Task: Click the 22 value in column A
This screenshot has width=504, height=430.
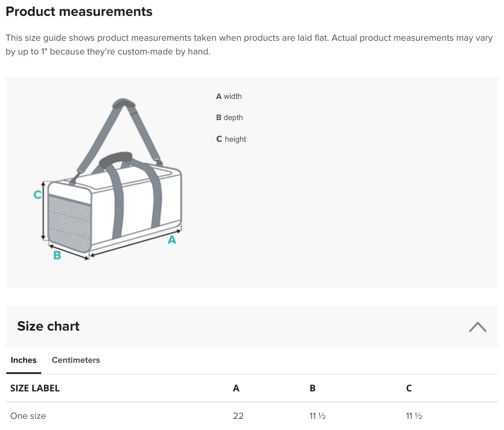Action: [238, 416]
